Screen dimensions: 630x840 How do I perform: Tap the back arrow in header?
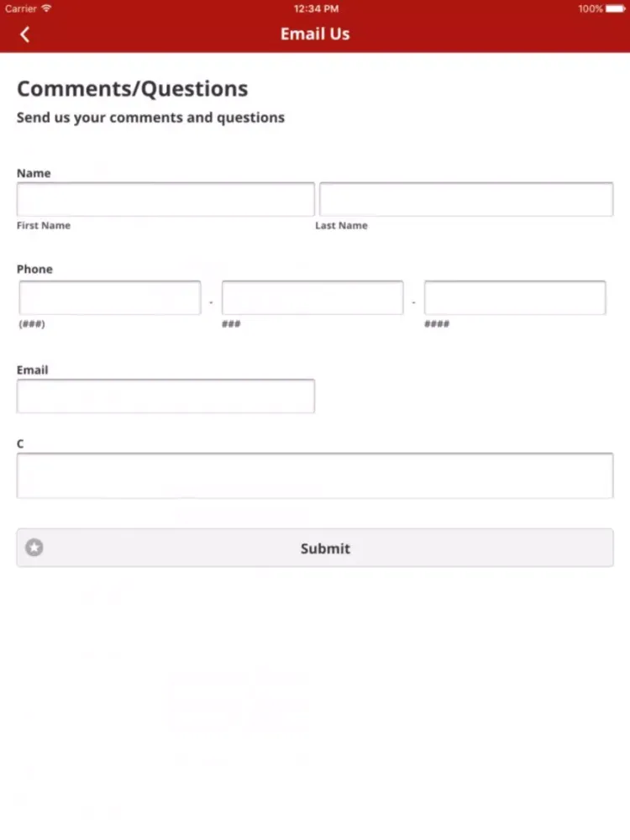[x=24, y=34]
